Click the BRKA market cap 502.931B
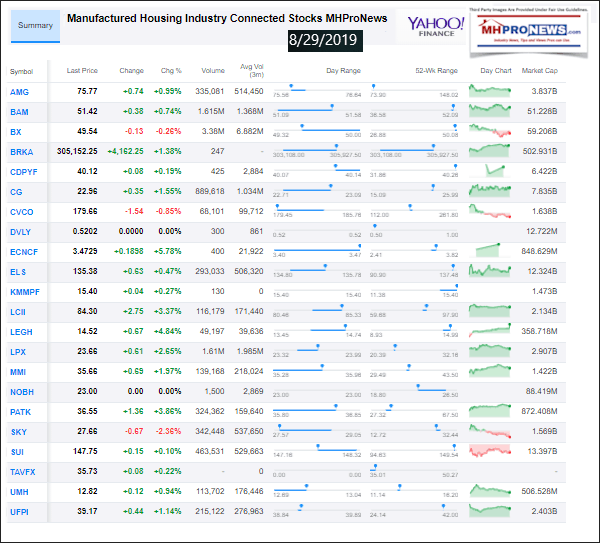The width and height of the screenshot is (600, 543). (540, 151)
